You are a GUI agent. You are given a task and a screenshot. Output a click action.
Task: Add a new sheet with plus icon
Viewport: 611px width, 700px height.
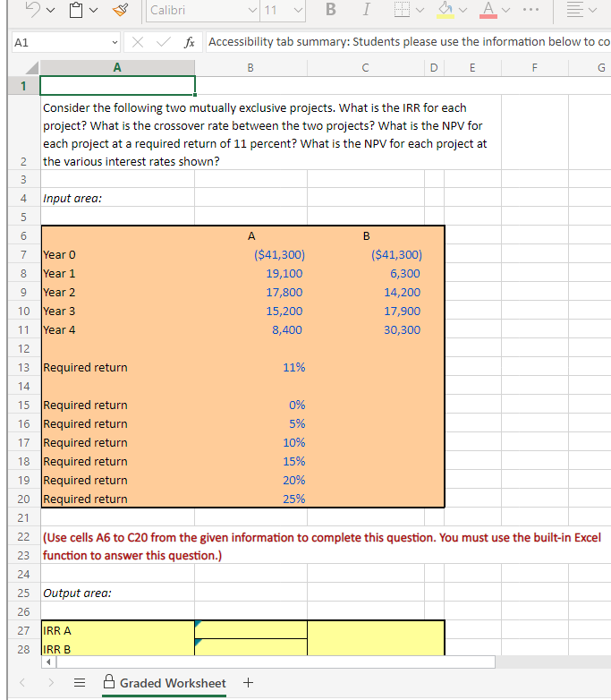tap(248, 683)
